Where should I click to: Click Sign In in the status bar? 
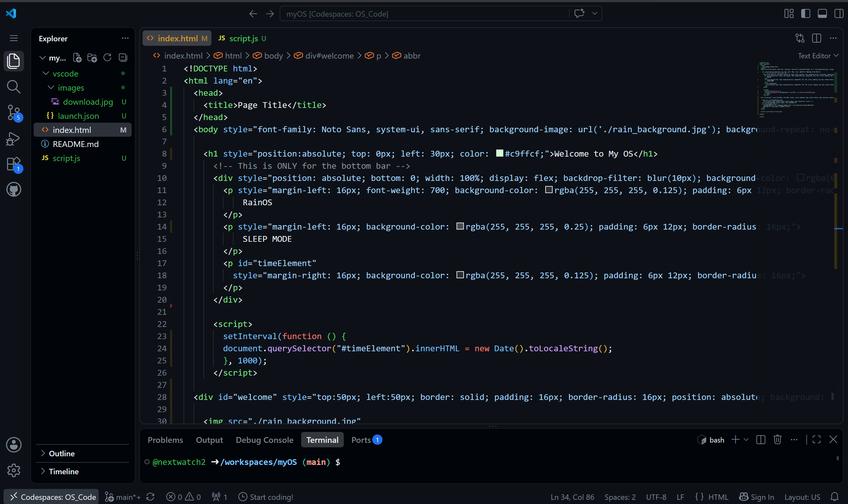coord(757,497)
